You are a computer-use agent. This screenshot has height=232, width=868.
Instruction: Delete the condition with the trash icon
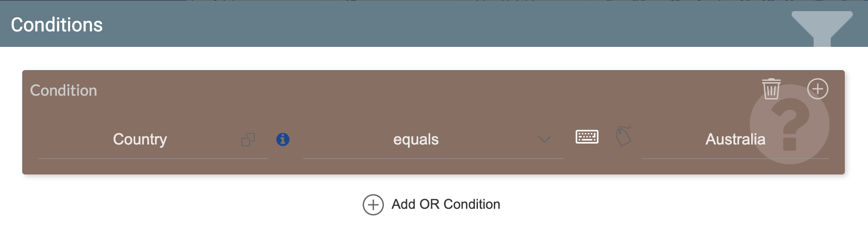tap(771, 89)
